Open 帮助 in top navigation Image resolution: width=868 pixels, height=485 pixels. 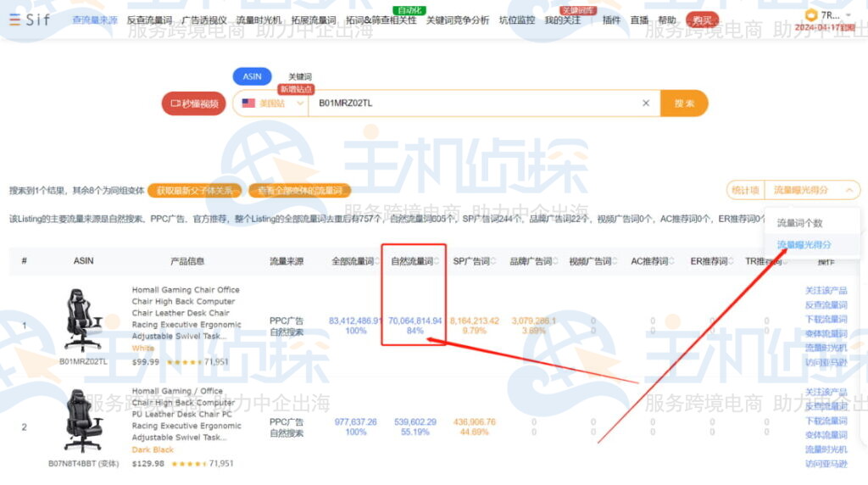[667, 20]
